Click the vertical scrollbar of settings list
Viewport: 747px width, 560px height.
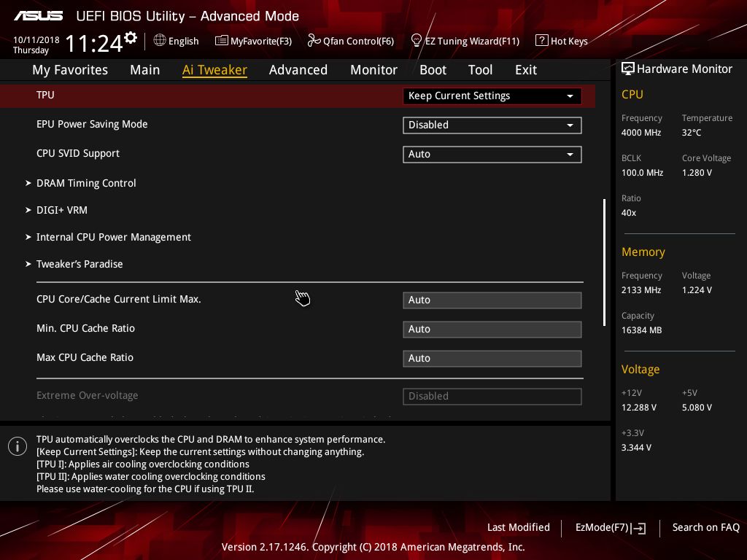tap(605, 262)
